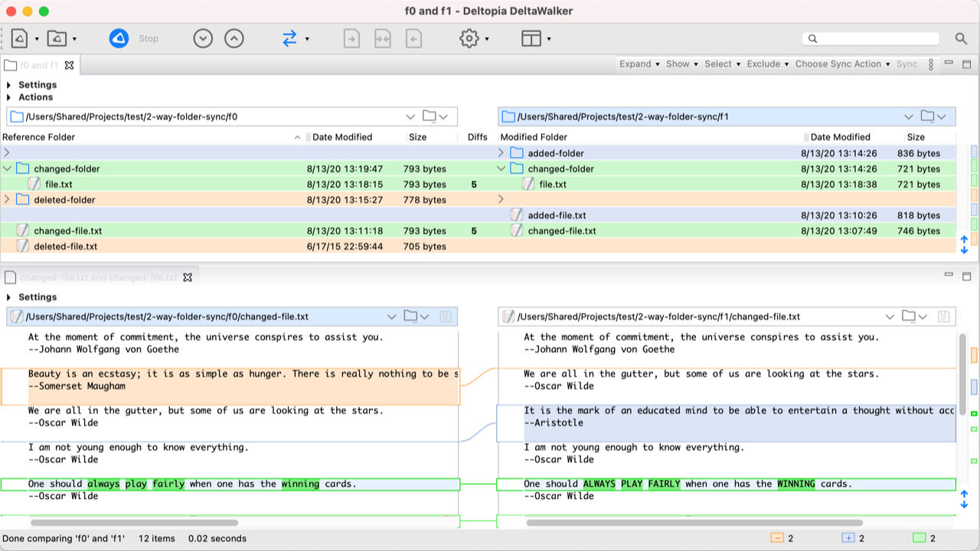Image resolution: width=980 pixels, height=551 pixels.
Task: Maximize the changed-file.txt comparison panel
Action: (966, 276)
